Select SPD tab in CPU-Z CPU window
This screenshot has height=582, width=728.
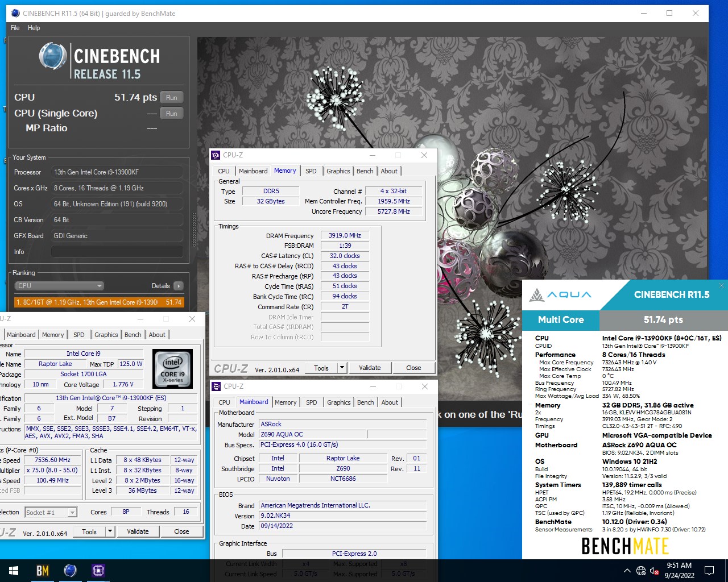tap(79, 335)
